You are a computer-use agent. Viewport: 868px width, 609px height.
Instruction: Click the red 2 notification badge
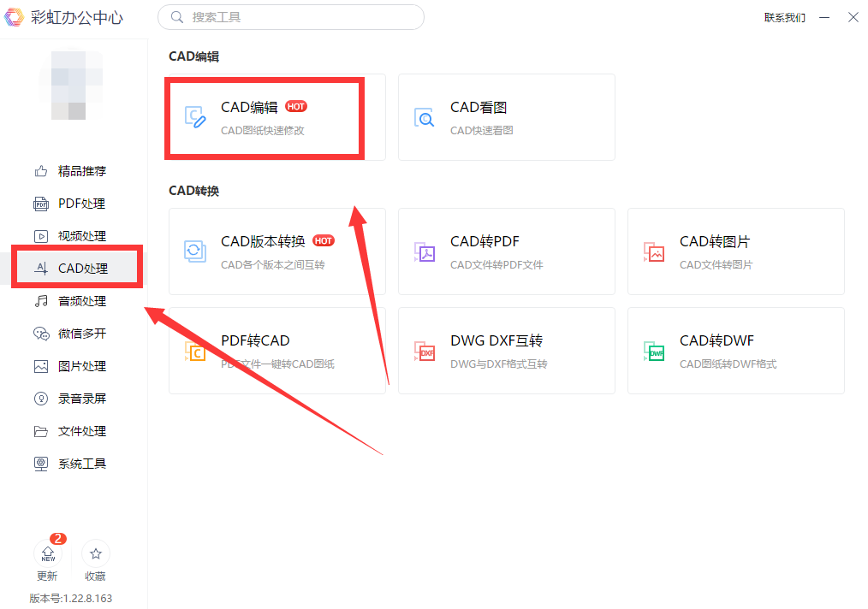[x=58, y=538]
